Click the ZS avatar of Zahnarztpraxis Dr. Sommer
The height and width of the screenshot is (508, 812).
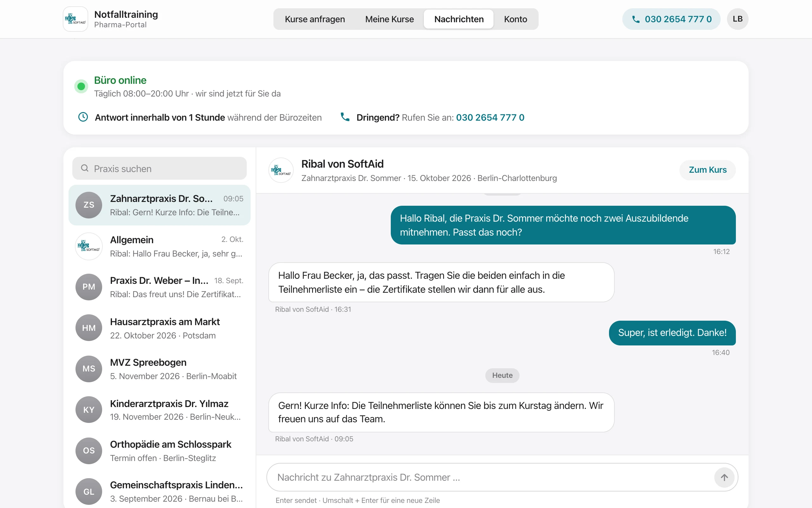coord(89,205)
